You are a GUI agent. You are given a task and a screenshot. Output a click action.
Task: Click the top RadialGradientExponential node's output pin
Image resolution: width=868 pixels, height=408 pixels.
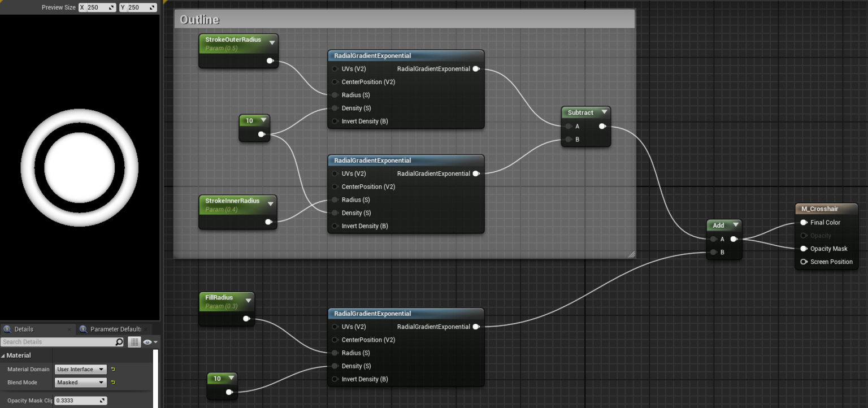476,68
